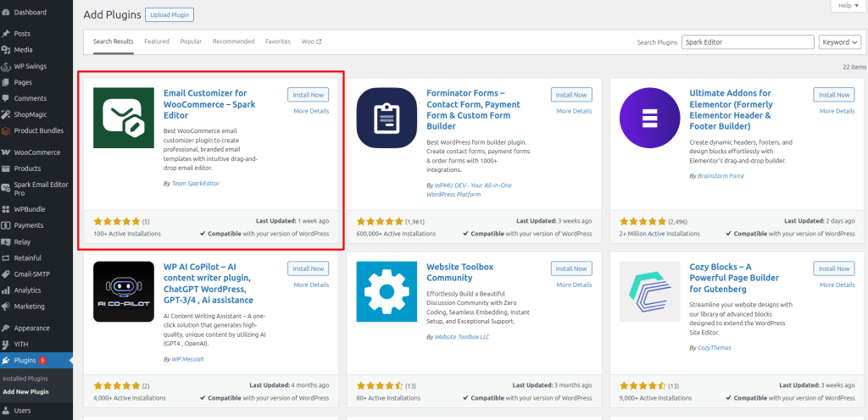The width and height of the screenshot is (868, 420).
Task: Click the Upload Plugin button
Action: tap(170, 15)
